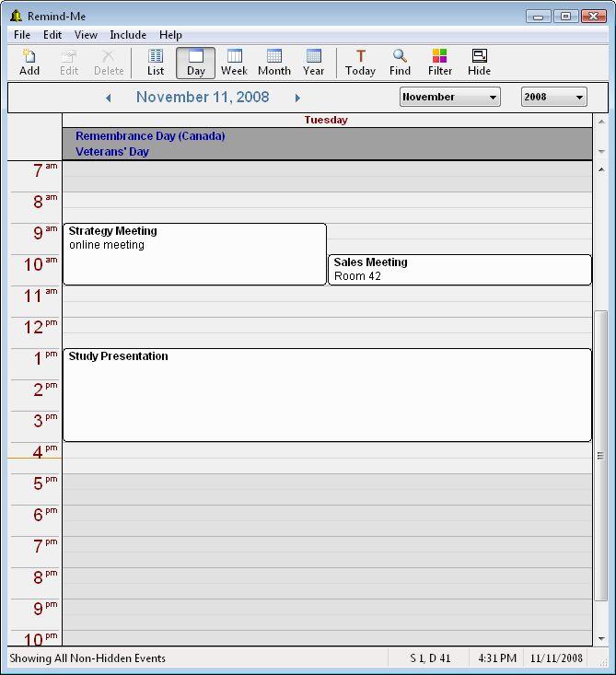Open the Filter tool

pyautogui.click(x=439, y=63)
